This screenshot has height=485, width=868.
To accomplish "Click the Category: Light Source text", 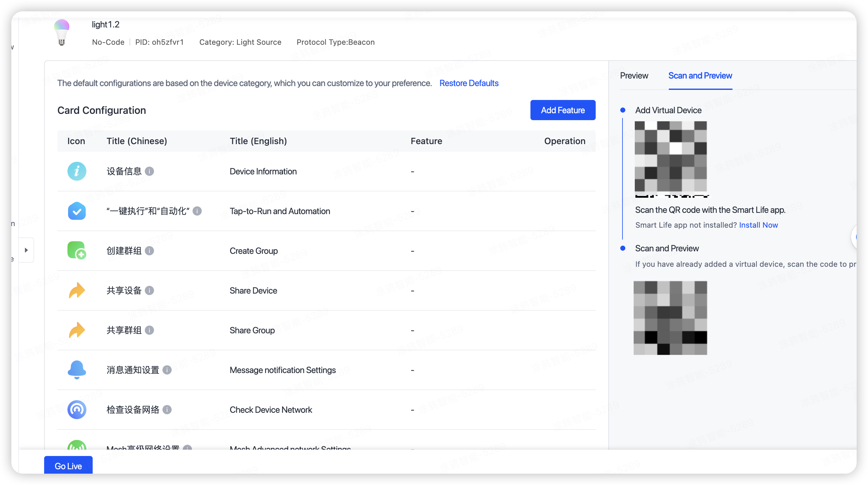I will click(240, 42).
